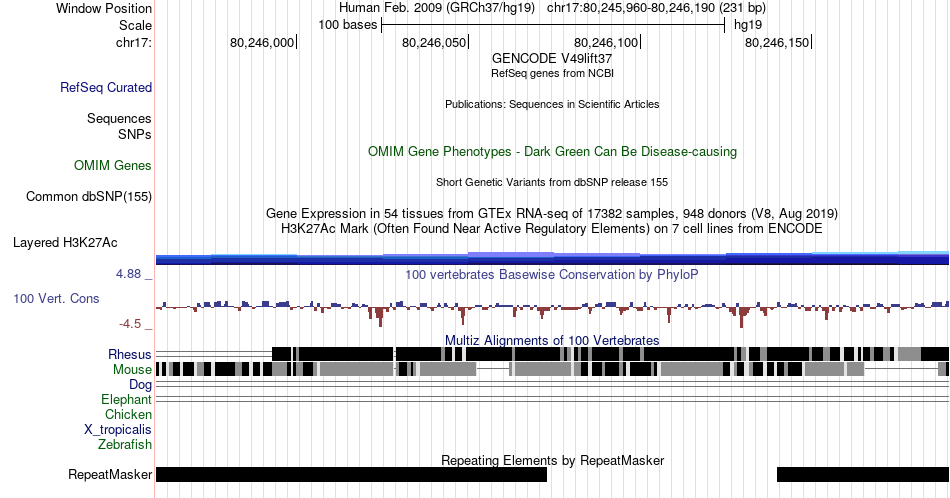
Task: Click the H3K27Ac Mark ENCODE track title
Action: point(552,228)
